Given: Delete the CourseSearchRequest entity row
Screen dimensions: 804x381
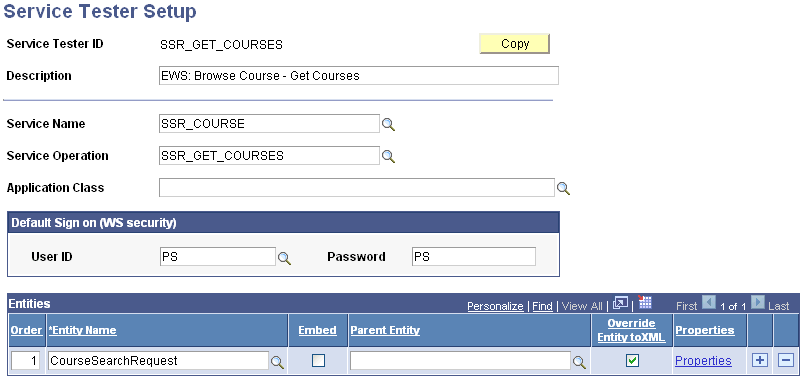Looking at the screenshot, I should click(x=786, y=360).
